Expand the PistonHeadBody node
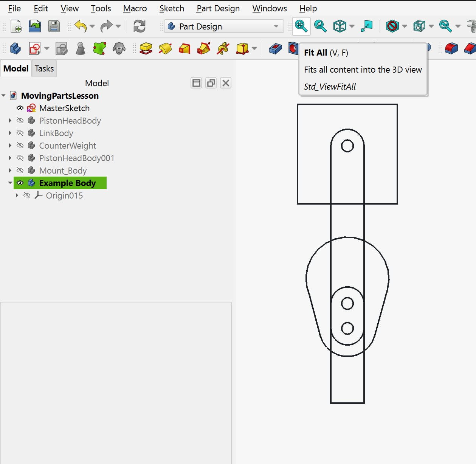The height and width of the screenshot is (464, 476). pyautogui.click(x=10, y=121)
